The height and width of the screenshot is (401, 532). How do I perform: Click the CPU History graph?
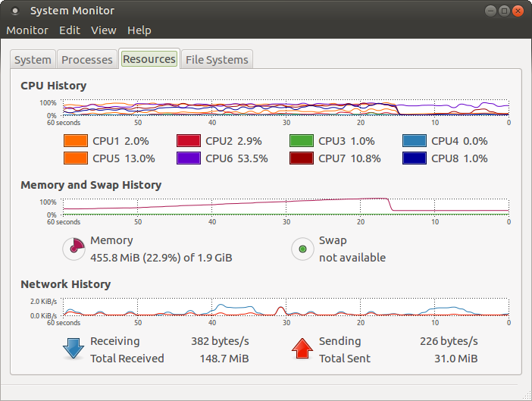(x=286, y=108)
